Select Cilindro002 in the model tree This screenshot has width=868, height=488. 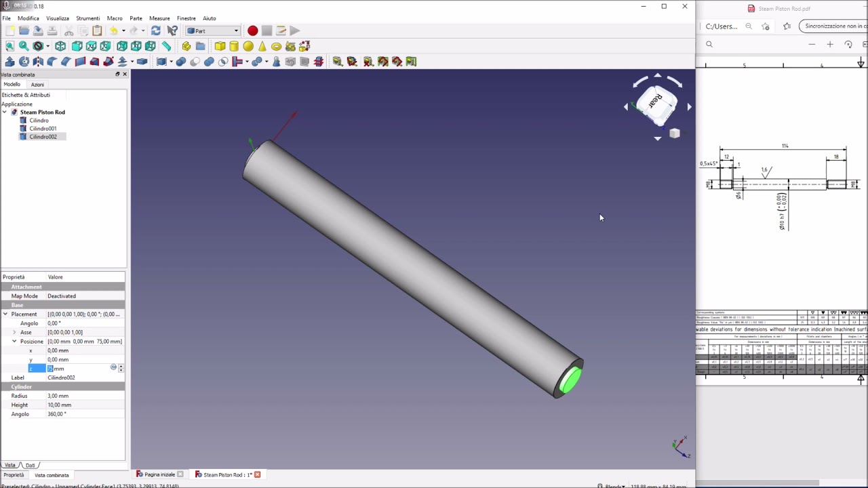tap(43, 137)
